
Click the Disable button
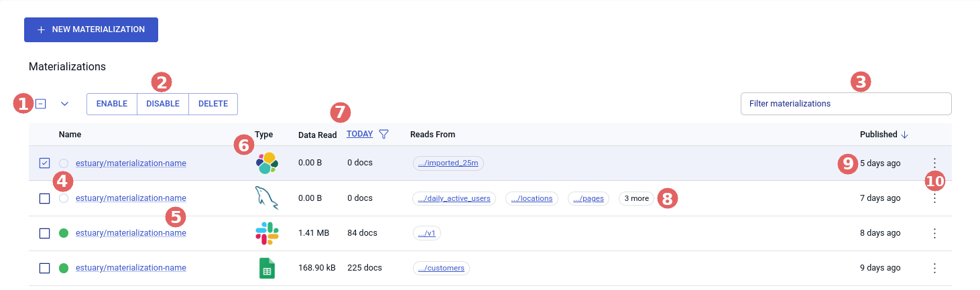tap(163, 104)
